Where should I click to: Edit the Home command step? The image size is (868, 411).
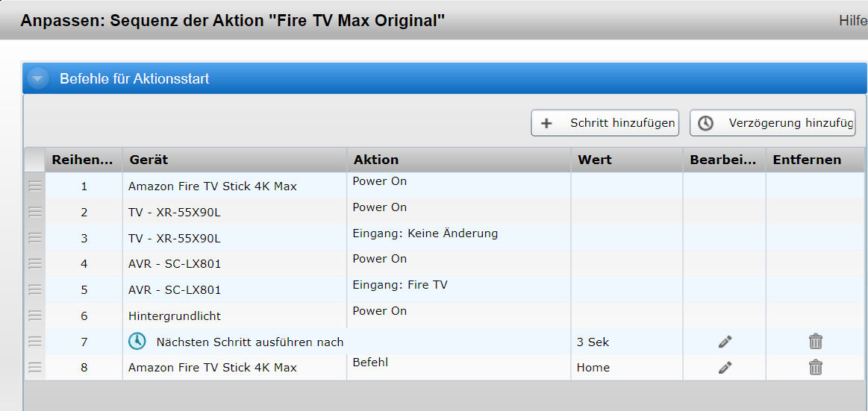tap(725, 367)
